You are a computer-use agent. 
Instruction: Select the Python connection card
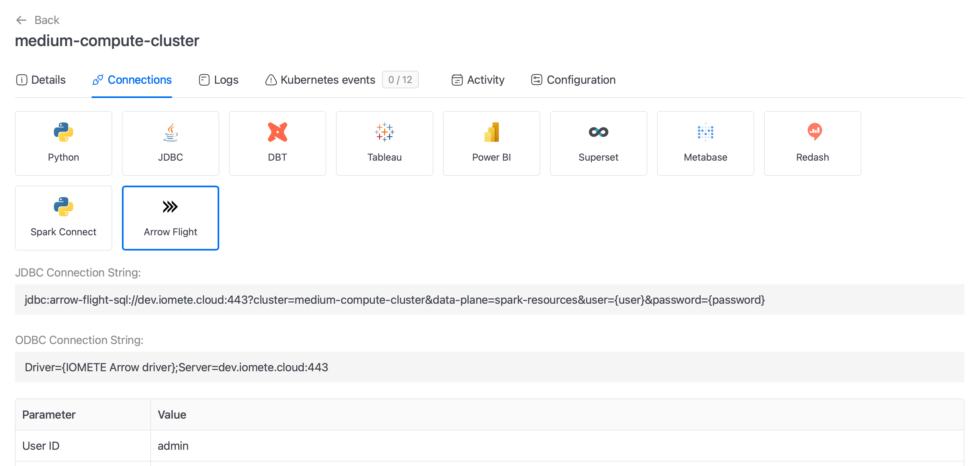(x=64, y=143)
